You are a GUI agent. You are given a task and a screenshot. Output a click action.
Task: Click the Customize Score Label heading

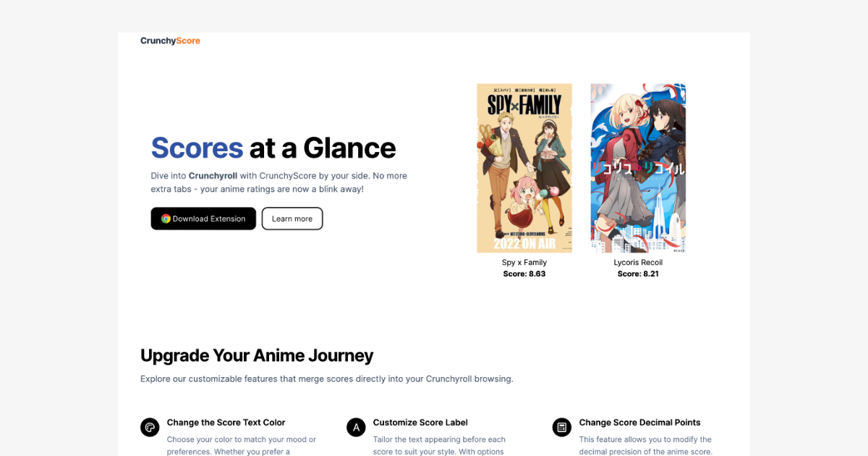(x=420, y=423)
